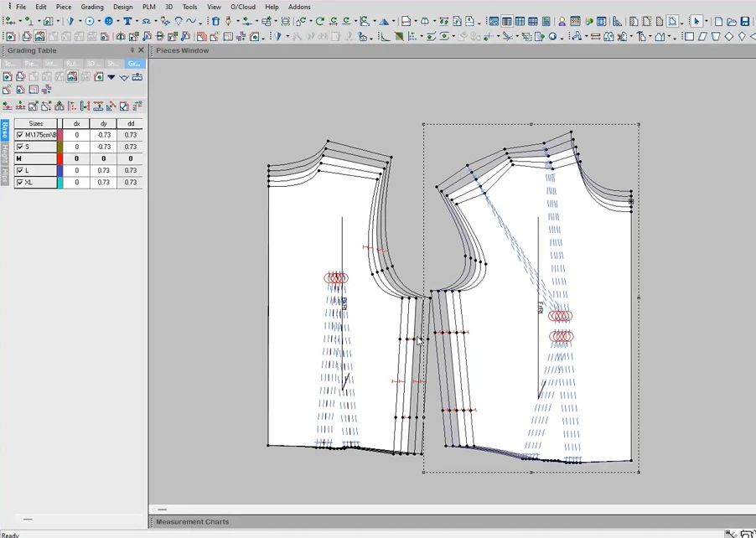Expand dropdown next to circle tool
The height and width of the screenshot is (538, 756).
(98, 21)
